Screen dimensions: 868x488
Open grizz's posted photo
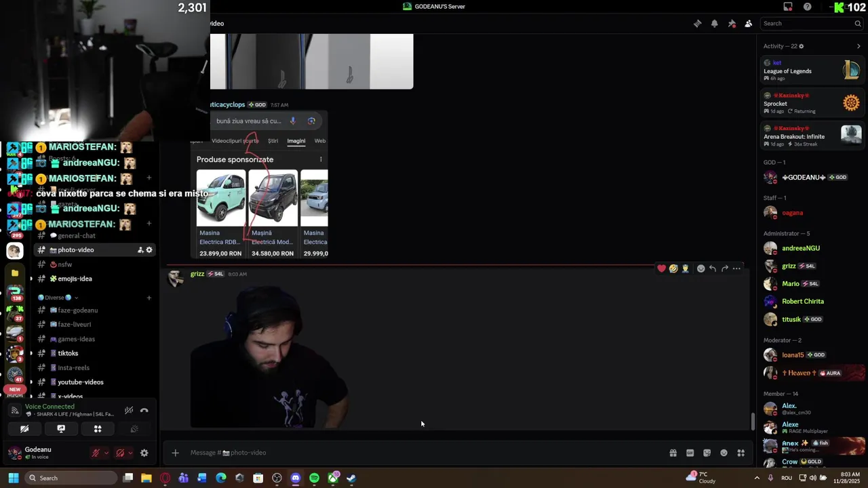point(269,357)
